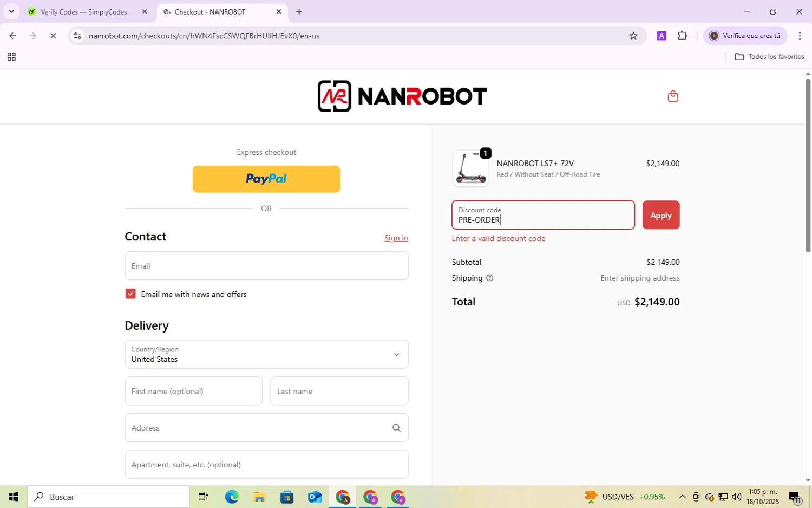Click the Express checkout heading
The height and width of the screenshot is (508, 812).
click(x=266, y=152)
